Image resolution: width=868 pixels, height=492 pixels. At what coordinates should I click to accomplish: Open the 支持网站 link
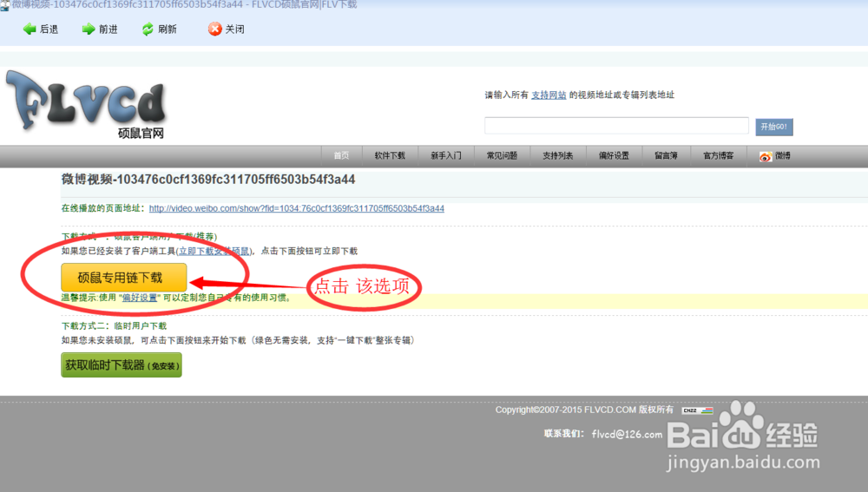click(x=549, y=95)
